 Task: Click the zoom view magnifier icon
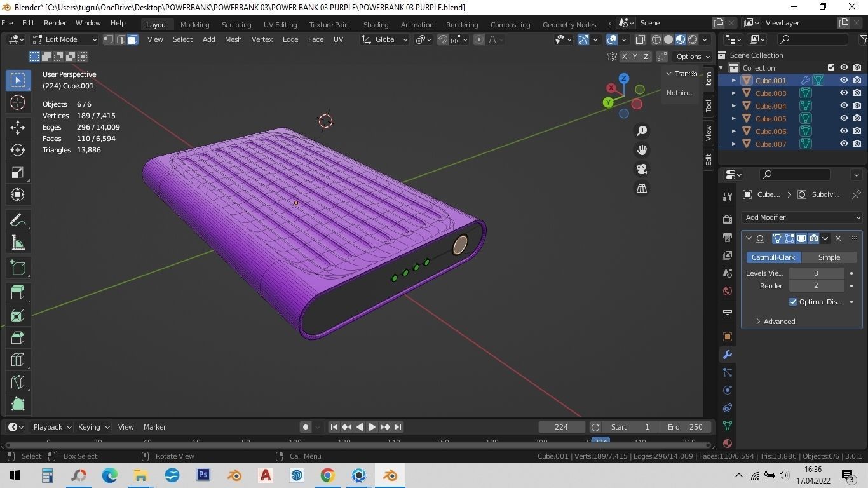point(642,130)
